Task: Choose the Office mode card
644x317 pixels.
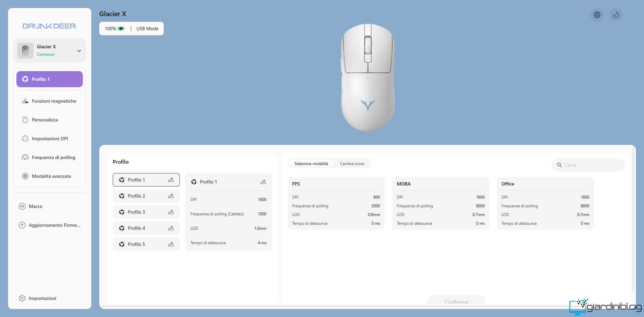Action: [x=545, y=203]
